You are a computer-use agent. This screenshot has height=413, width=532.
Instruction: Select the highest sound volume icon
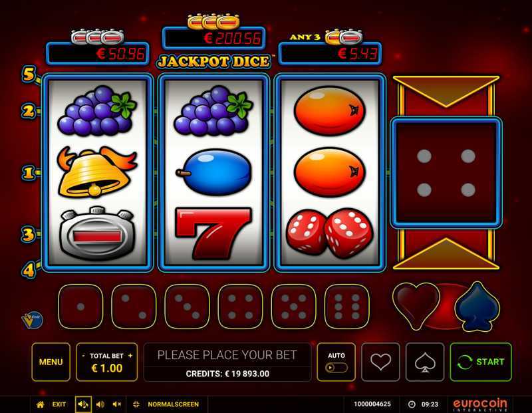pyautogui.click(x=83, y=404)
